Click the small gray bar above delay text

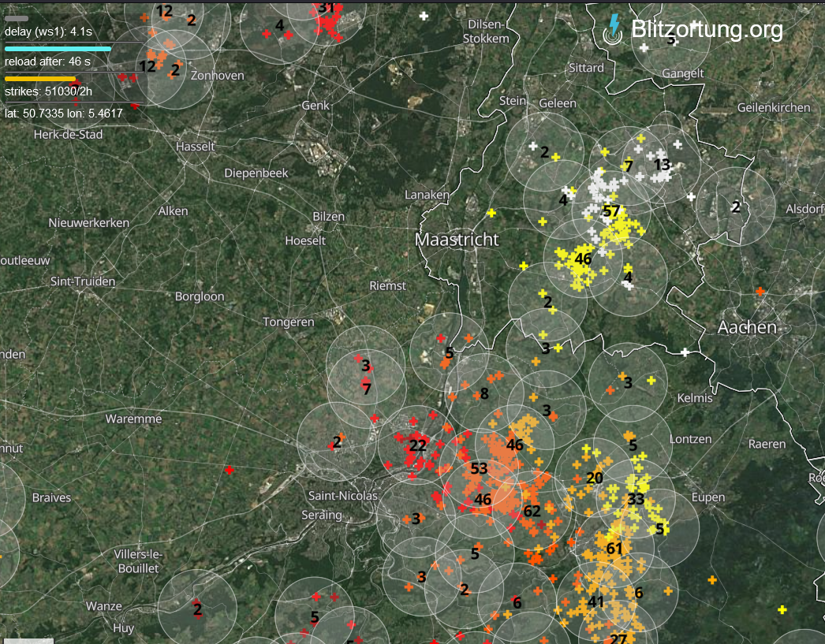(x=17, y=18)
